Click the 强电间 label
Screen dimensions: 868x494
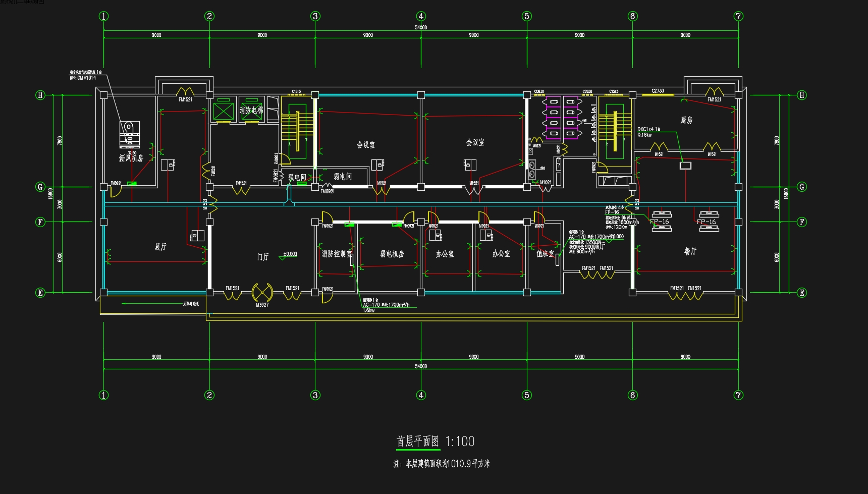[297, 177]
